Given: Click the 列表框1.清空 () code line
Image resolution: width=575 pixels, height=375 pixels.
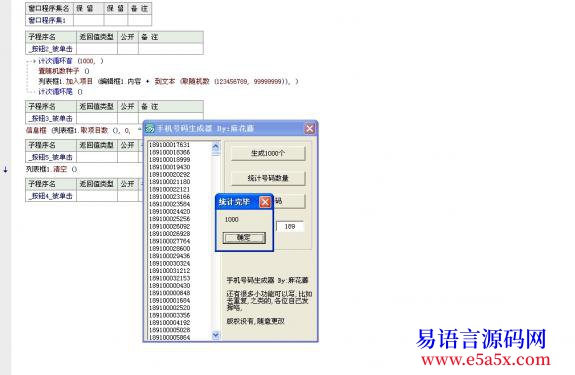Looking at the screenshot, I should click(x=51, y=169).
